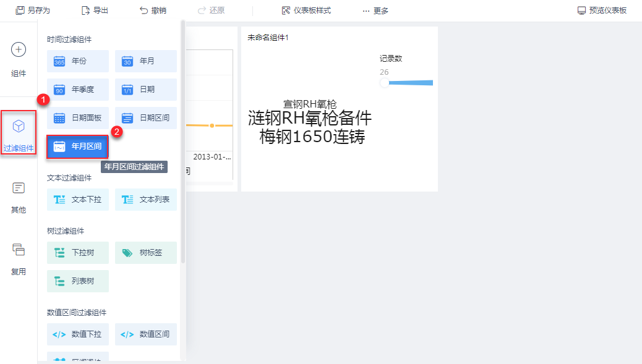Viewport: 642px width, 364px height.
Task: Add the 年月区间 filter component
Action: pyautogui.click(x=78, y=146)
